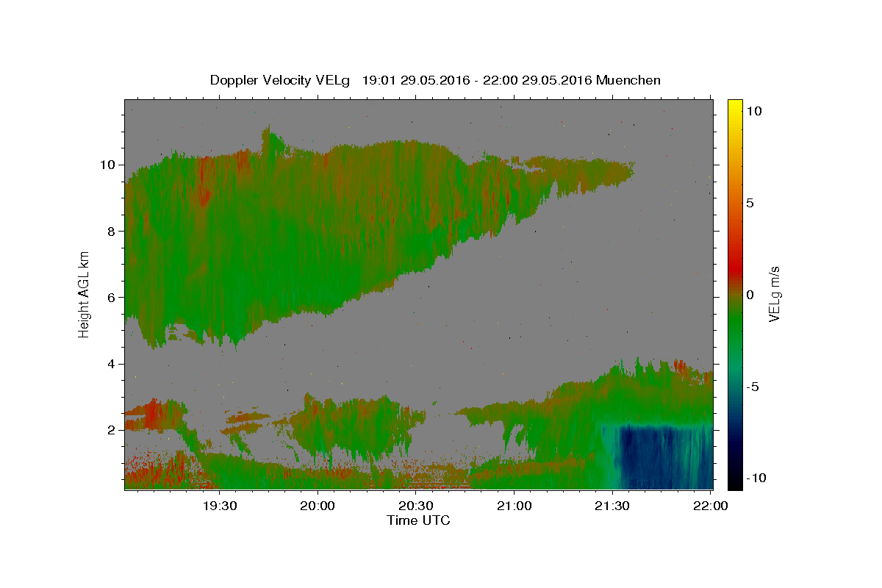The height and width of the screenshot is (588, 882).
Task: Click the 'Time UTC' axis title
Action: point(418,520)
